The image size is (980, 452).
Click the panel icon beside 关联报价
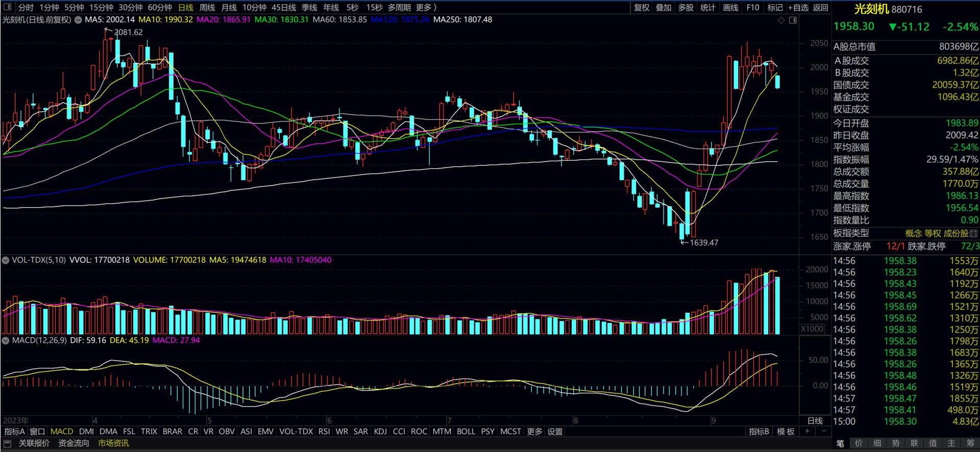click(7, 443)
